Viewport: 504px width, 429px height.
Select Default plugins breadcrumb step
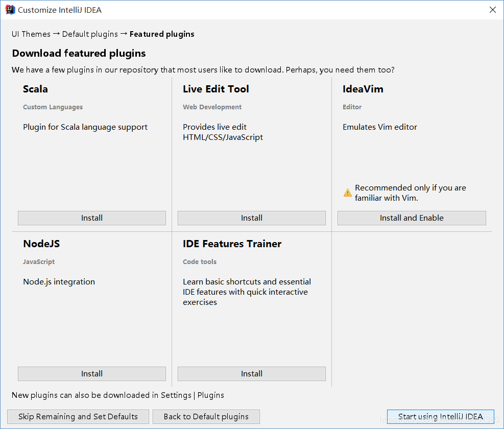pos(90,34)
